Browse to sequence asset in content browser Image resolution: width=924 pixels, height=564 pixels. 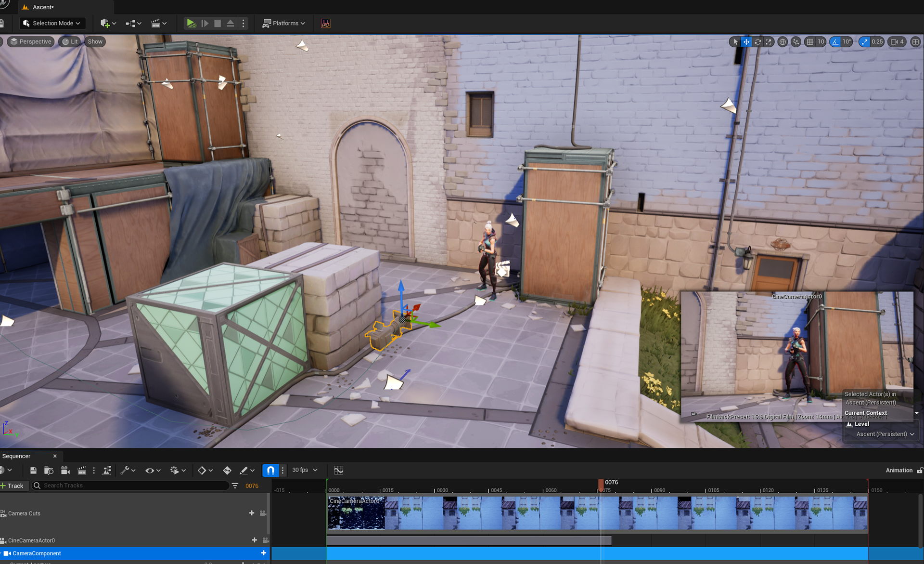point(49,470)
